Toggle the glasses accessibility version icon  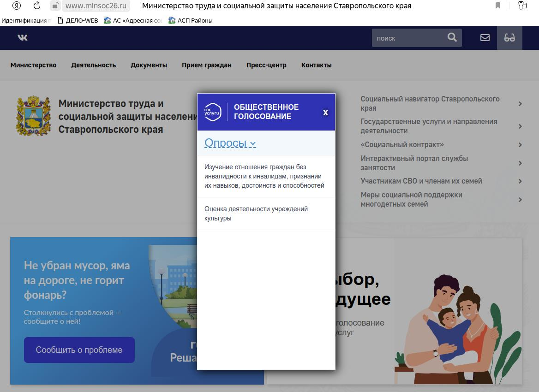(509, 38)
